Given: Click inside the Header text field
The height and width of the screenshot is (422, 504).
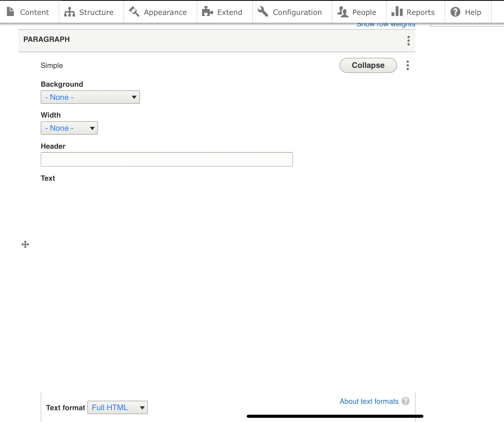Looking at the screenshot, I should click(x=167, y=159).
